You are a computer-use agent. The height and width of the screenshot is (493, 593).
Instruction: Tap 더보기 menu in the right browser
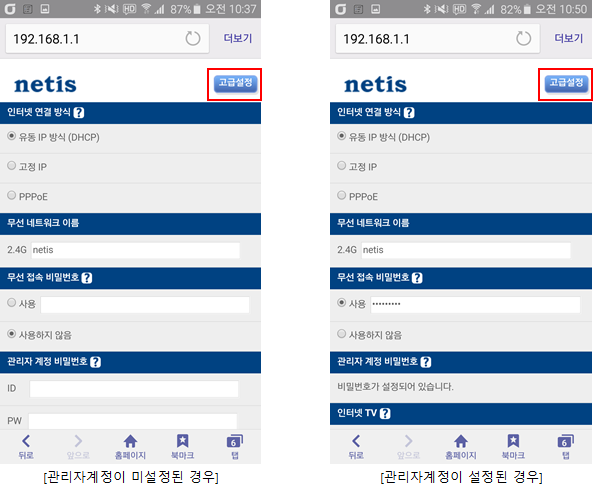click(568, 38)
